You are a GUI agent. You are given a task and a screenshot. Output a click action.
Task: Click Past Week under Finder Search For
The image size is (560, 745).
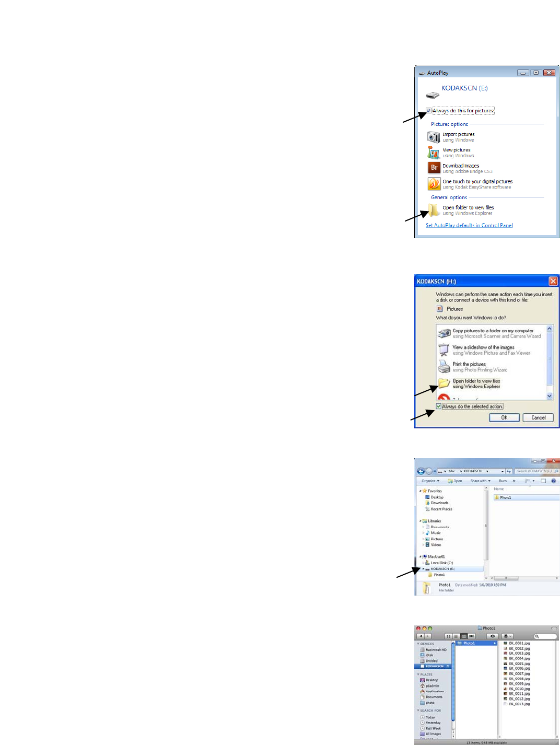pyautogui.click(x=430, y=728)
